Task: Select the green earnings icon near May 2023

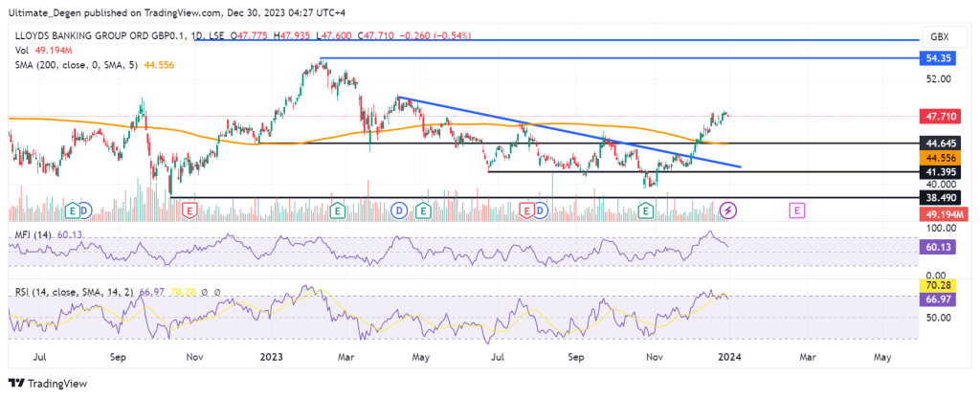Action: [x=424, y=210]
